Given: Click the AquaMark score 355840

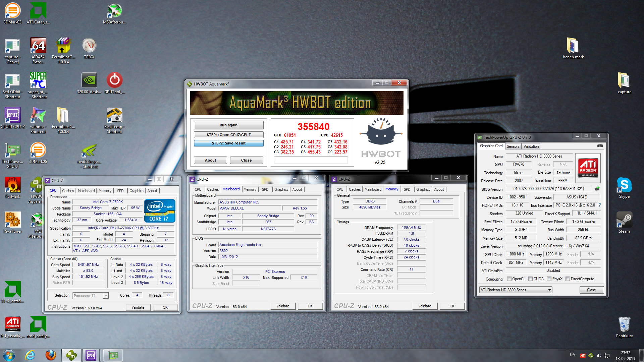Looking at the screenshot, I should (314, 127).
